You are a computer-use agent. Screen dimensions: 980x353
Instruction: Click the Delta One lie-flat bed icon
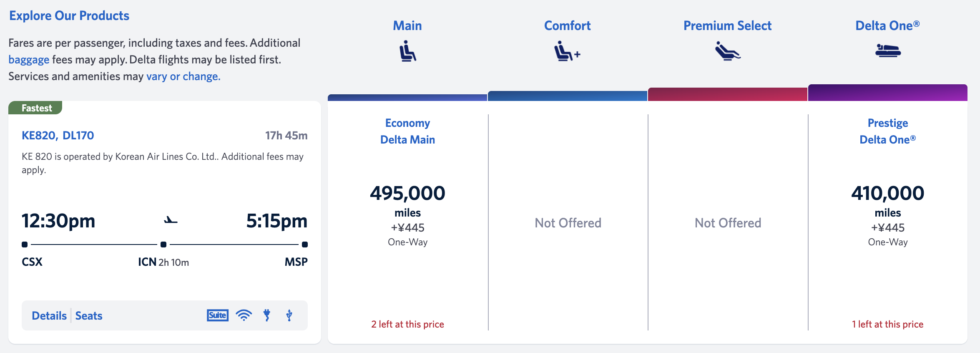pos(888,51)
